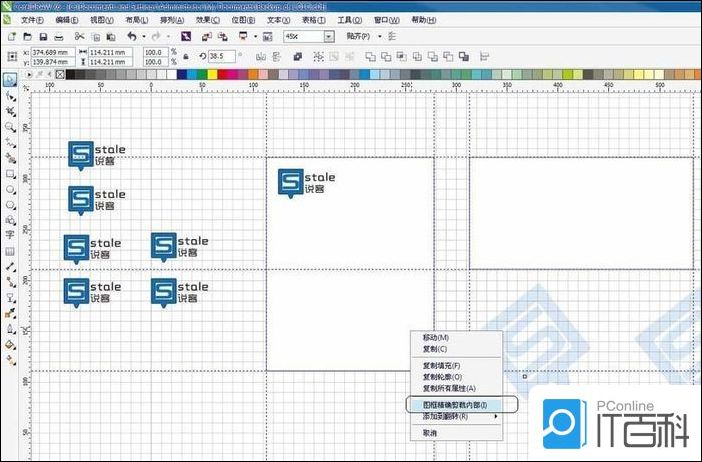Click the no-fill X swatch

point(60,74)
